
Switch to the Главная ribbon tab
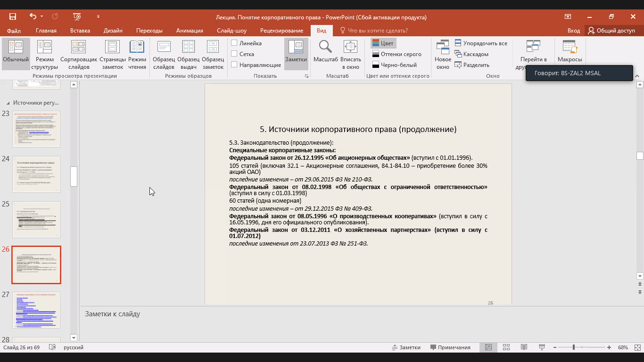[x=46, y=31]
